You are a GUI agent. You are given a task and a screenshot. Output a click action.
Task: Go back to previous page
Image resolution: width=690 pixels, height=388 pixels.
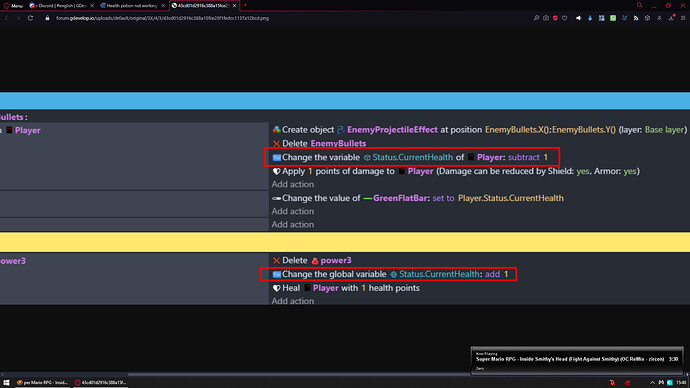click(7, 18)
